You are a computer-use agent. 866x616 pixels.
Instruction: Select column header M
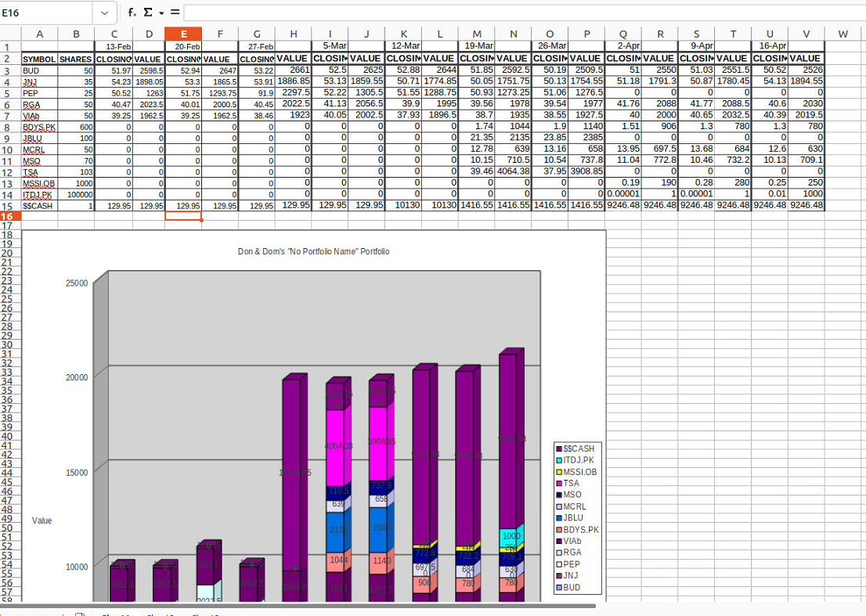[477, 34]
